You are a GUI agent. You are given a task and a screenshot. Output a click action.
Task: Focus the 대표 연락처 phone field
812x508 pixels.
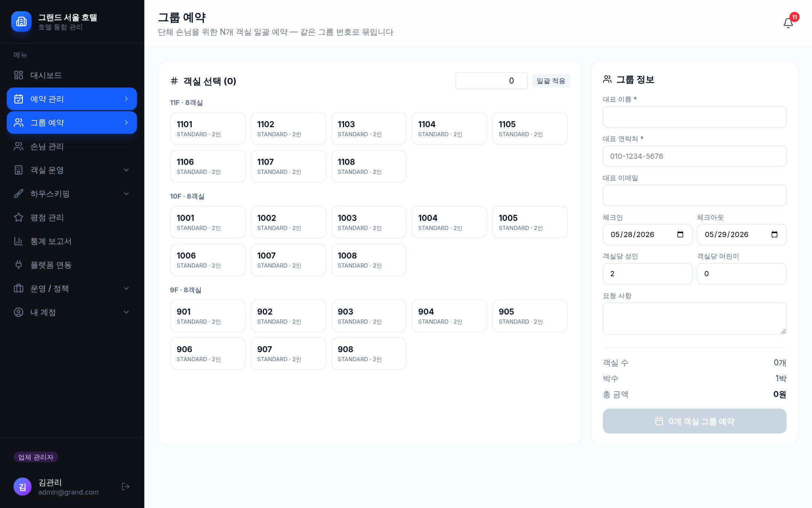tap(694, 156)
